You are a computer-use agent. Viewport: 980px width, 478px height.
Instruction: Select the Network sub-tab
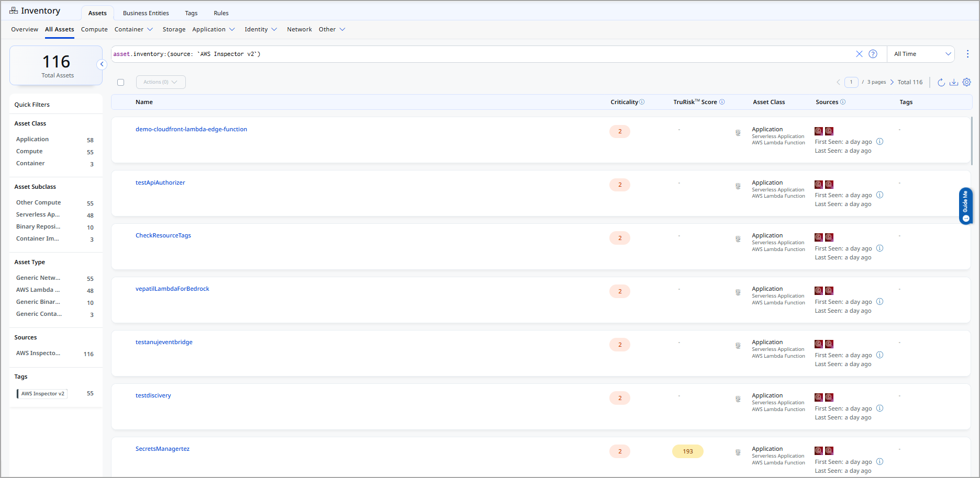click(299, 29)
